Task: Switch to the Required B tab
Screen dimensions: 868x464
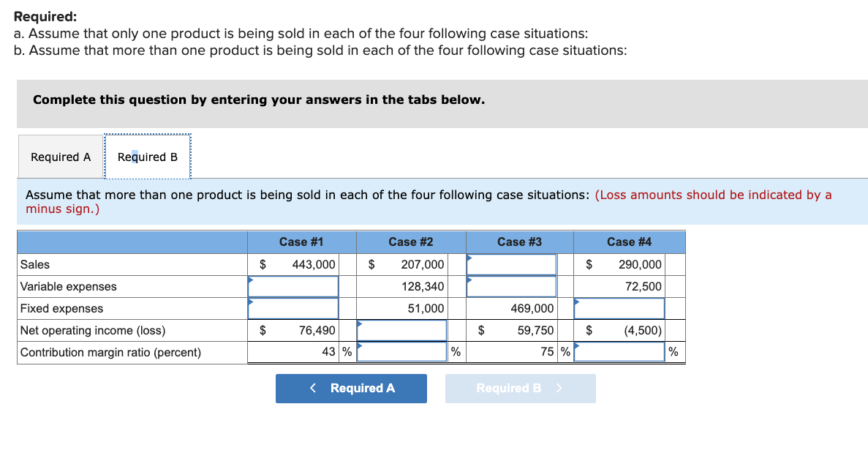Action: pyautogui.click(x=147, y=156)
